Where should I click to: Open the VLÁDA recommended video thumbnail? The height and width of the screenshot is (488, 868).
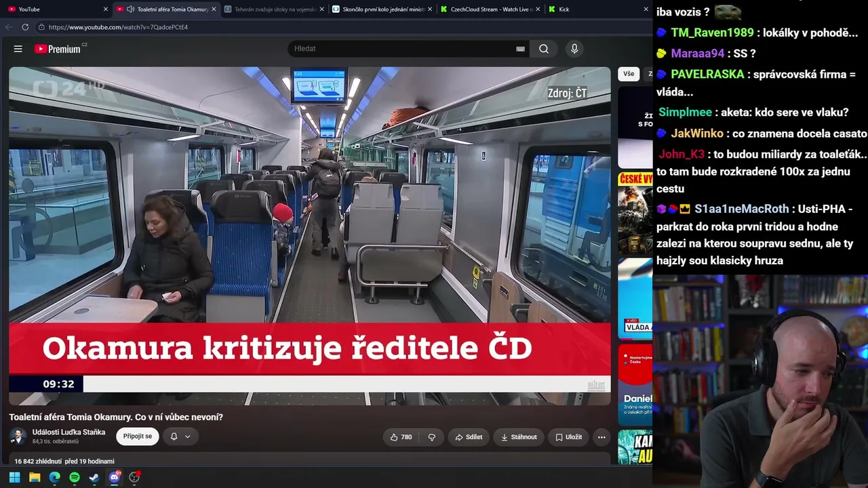pos(635,298)
